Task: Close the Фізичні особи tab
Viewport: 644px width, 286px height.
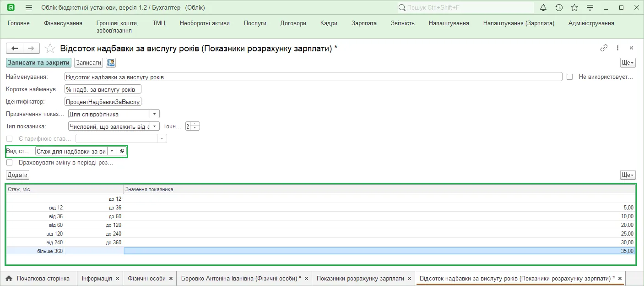Action: pyautogui.click(x=171, y=278)
